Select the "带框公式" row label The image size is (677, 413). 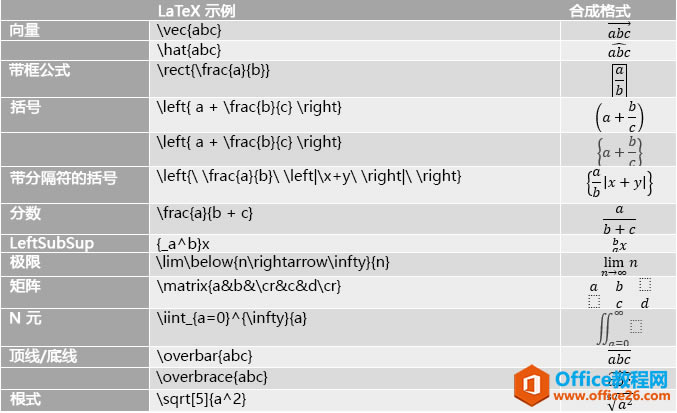pos(40,70)
